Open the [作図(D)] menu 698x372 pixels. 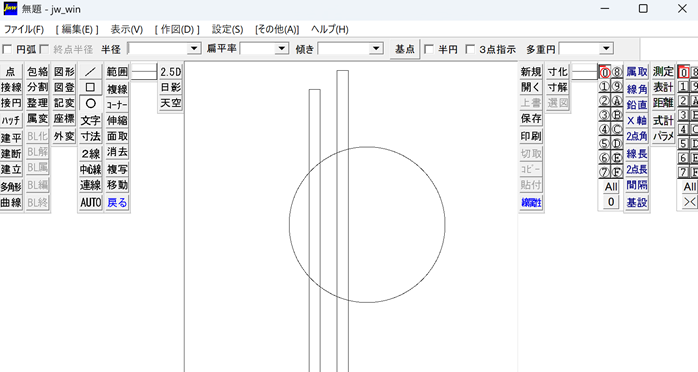pos(177,29)
